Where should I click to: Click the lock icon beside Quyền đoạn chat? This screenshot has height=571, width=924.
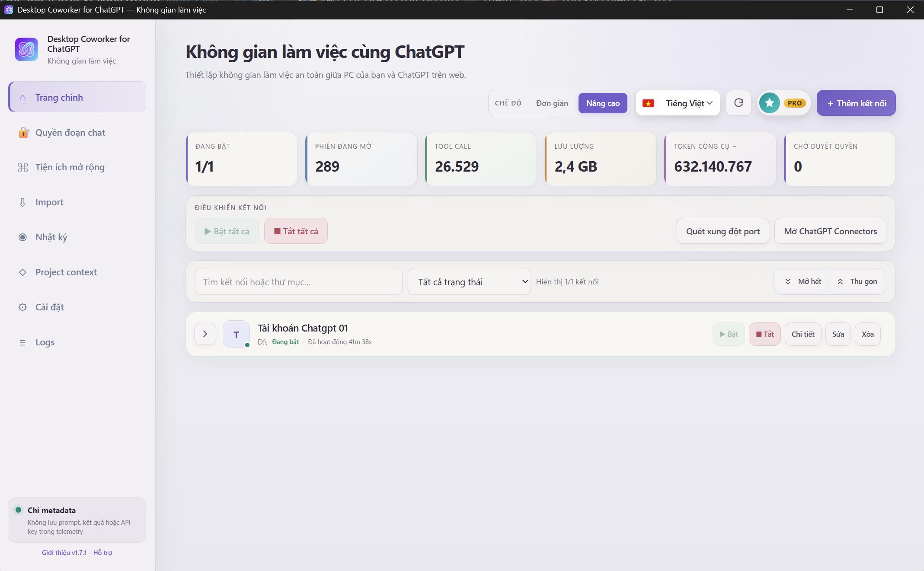23,133
